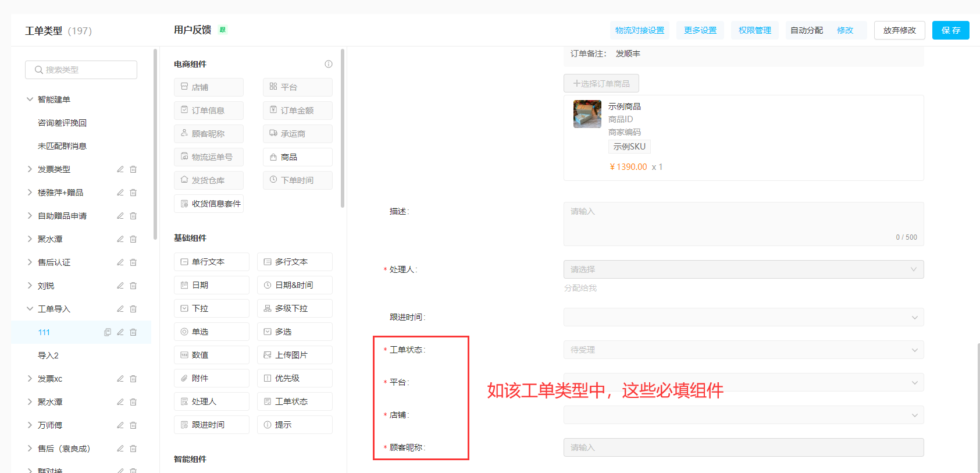The width and height of the screenshot is (980, 473).
Task: Add the 多级下拉 component
Action: (295, 308)
